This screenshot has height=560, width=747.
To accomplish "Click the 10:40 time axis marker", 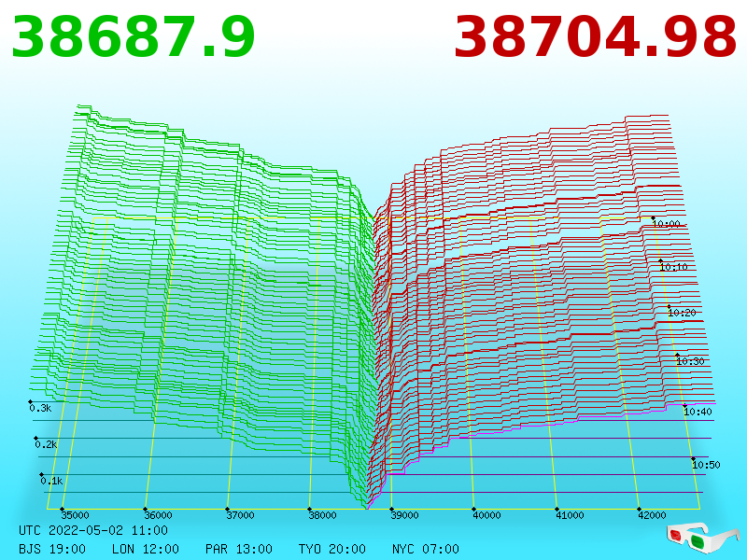I will pyautogui.click(x=698, y=412).
